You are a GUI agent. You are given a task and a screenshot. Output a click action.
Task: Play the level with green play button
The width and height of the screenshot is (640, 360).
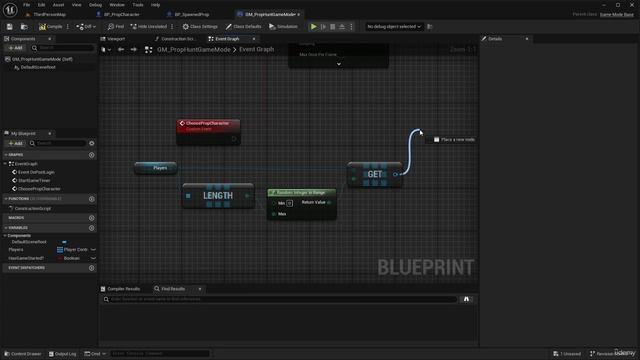[x=313, y=27]
